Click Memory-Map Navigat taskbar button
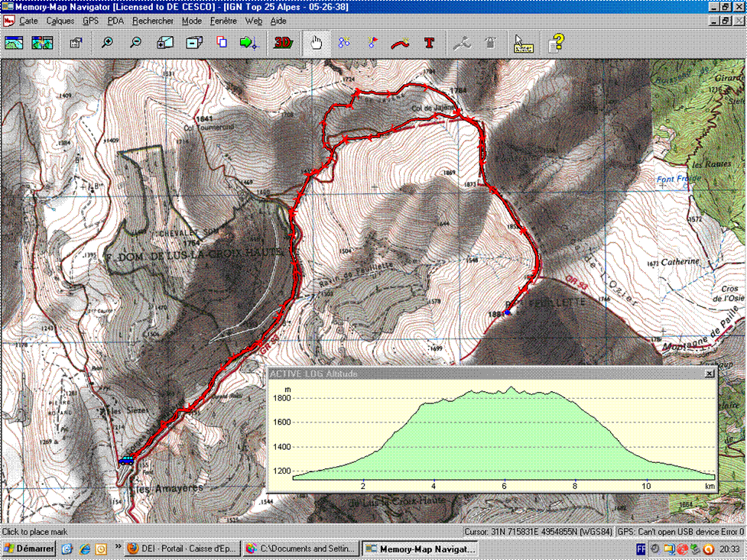747x560 pixels. [421, 549]
